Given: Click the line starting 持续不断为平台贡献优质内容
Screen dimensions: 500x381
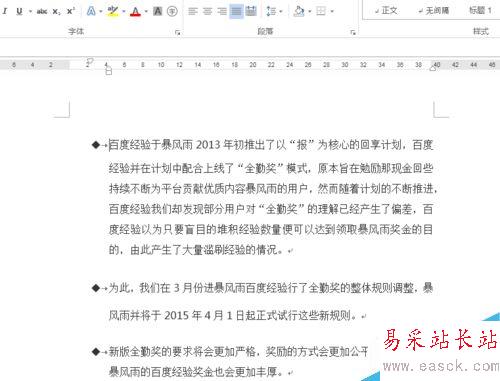Looking at the screenshot, I should 273,189.
